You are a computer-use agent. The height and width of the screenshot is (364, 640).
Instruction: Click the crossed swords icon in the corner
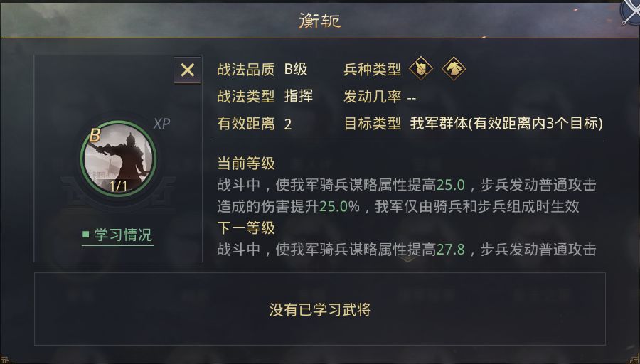click(629, 11)
